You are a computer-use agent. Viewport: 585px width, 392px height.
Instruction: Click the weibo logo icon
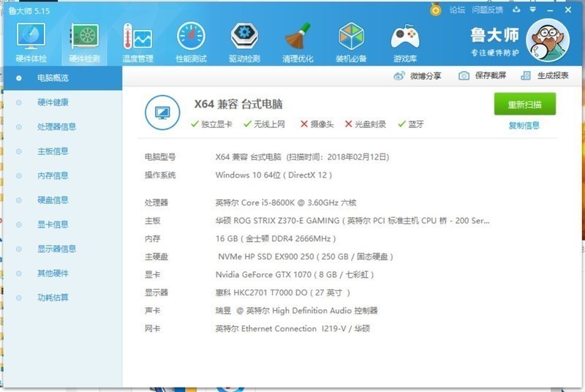pos(399,76)
